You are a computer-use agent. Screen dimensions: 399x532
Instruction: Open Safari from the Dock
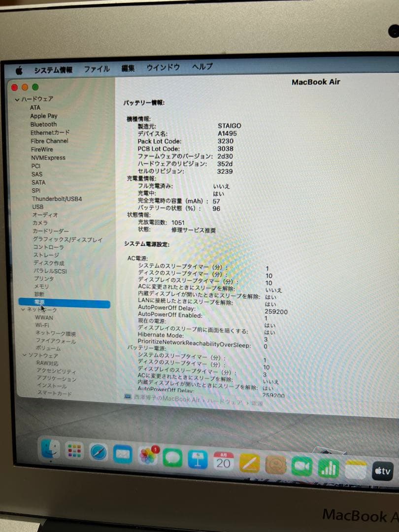click(x=98, y=453)
